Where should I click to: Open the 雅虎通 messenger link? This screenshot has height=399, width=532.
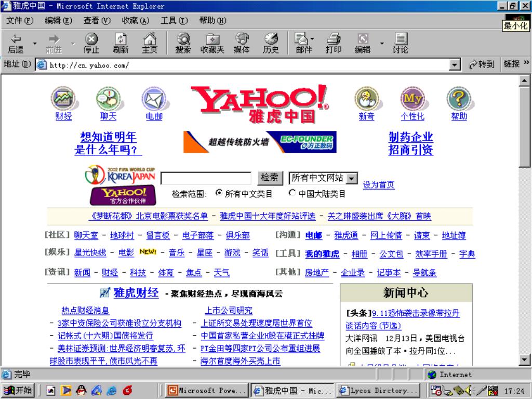[346, 235]
